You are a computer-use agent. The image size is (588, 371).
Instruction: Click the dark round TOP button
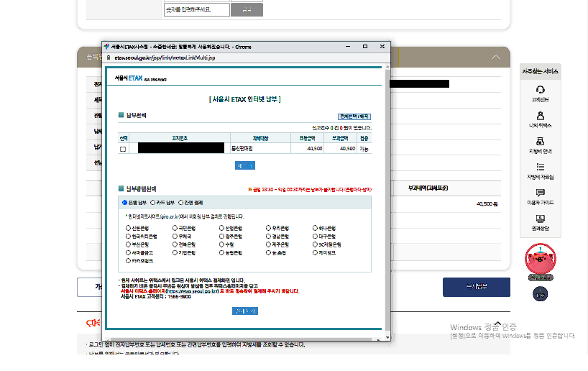(x=540, y=294)
